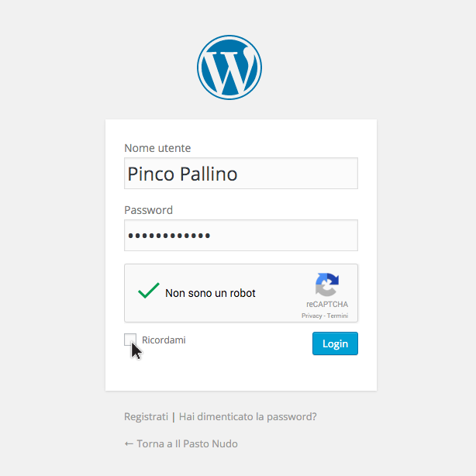
Task: Open the reCAPTCHA Termini link
Action: [337, 316]
